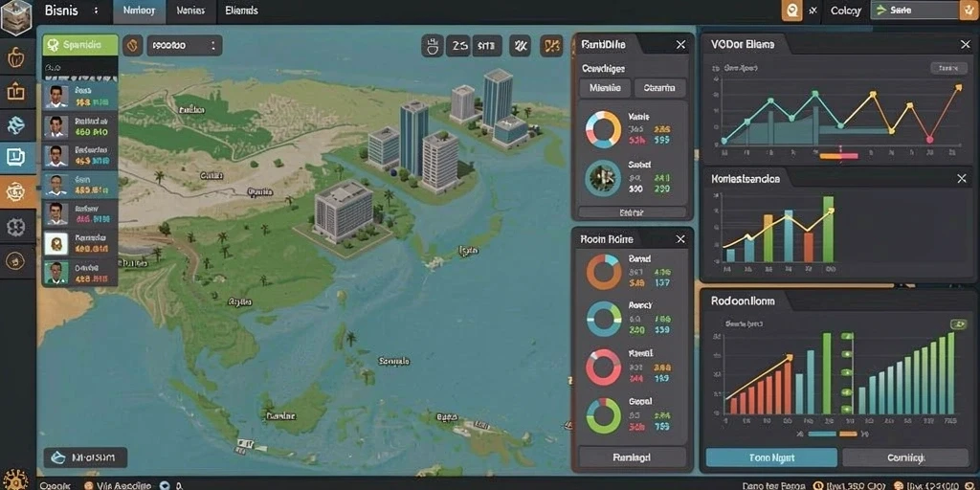Image resolution: width=980 pixels, height=490 pixels.
Task: Click the multicolor donut chart in RantiDihe panel
Action: pyautogui.click(x=603, y=129)
